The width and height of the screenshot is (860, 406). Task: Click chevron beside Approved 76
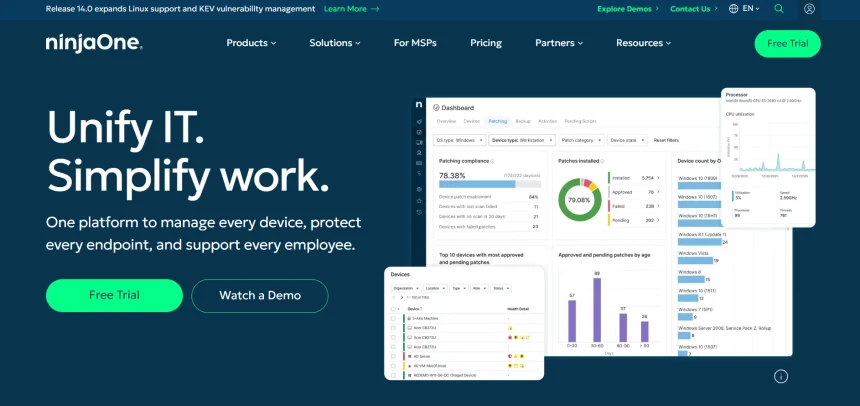coord(658,192)
